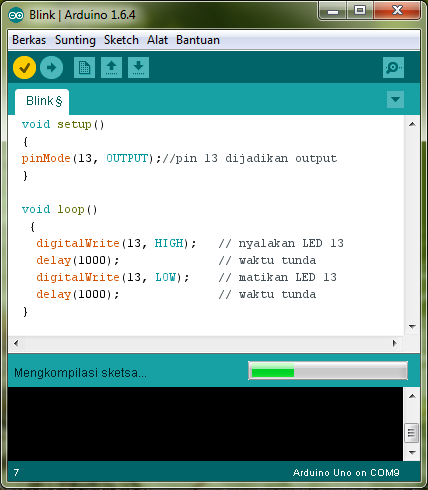Save the sketch with the down-arrow icon

pyautogui.click(x=138, y=68)
